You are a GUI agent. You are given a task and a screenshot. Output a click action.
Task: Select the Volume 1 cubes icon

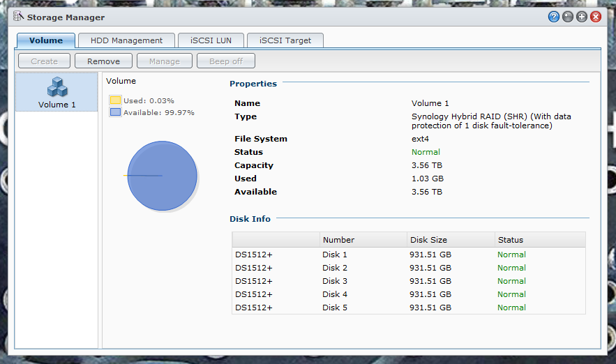click(x=57, y=86)
